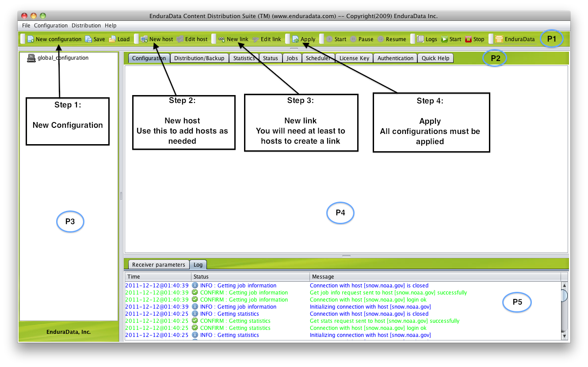The width and height of the screenshot is (588, 367).
Task: Apply the configuration
Action: click(x=304, y=39)
